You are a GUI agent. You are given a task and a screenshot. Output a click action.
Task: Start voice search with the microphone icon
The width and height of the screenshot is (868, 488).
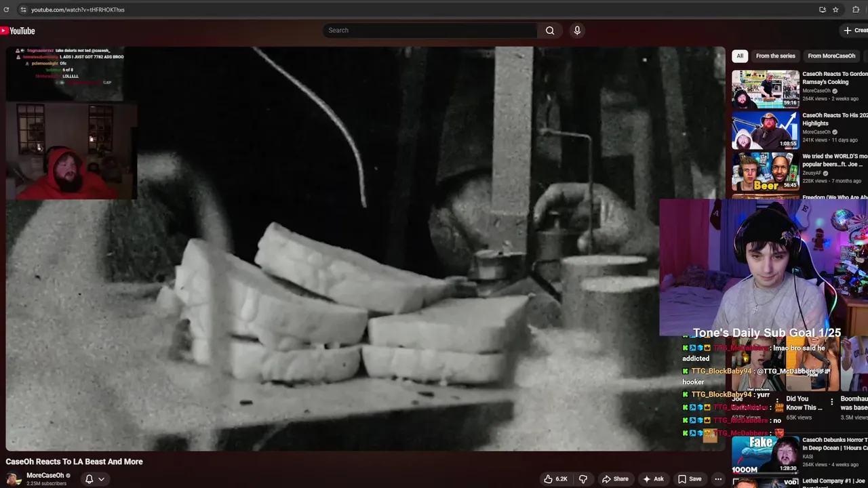577,30
